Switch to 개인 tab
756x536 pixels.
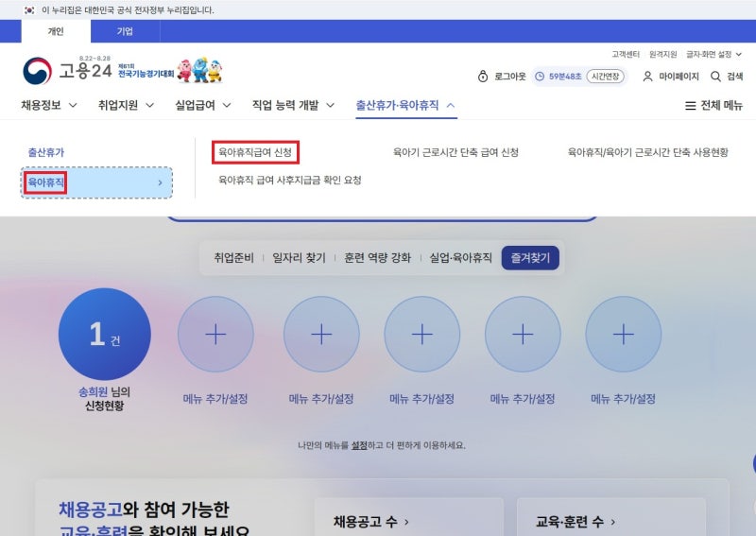point(56,31)
